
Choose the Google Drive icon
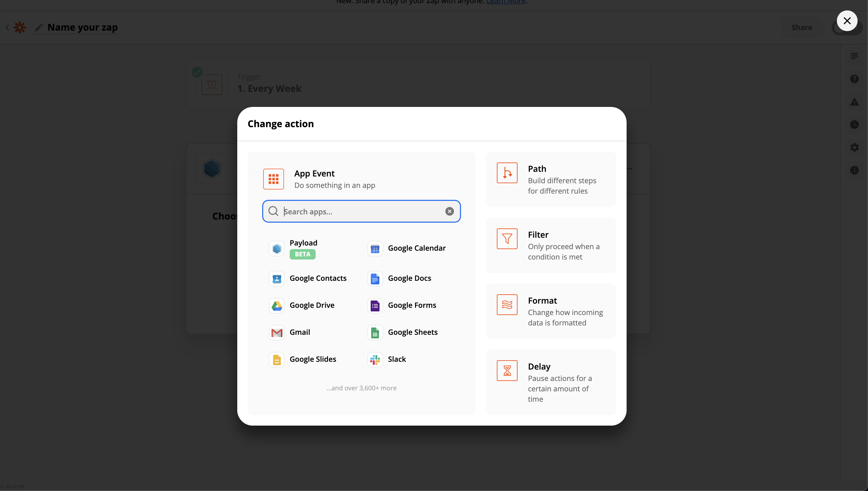(276, 306)
